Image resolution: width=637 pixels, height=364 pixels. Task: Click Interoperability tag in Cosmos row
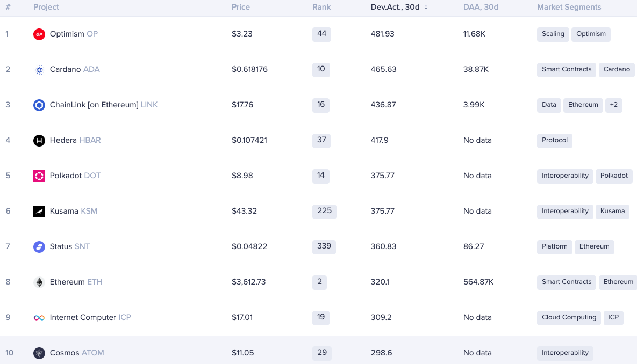click(565, 353)
